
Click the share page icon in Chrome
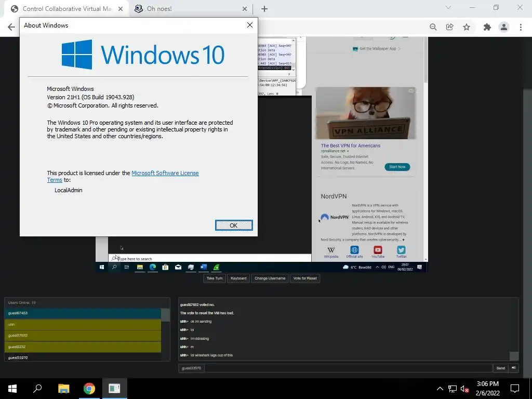[x=449, y=27]
